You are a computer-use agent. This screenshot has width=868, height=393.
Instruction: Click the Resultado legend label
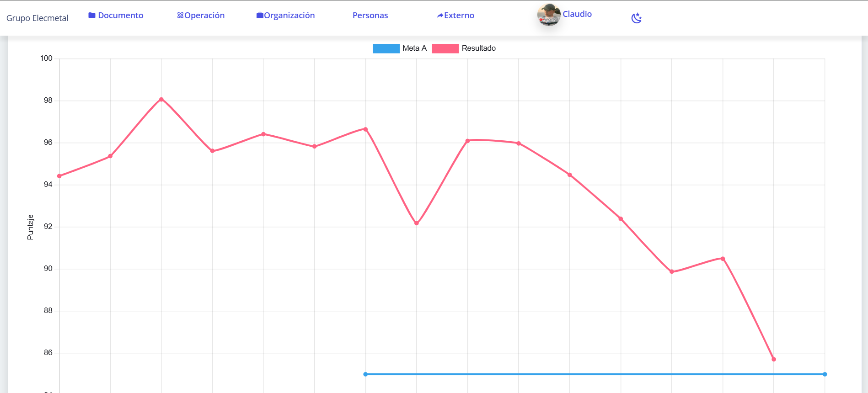click(x=478, y=48)
